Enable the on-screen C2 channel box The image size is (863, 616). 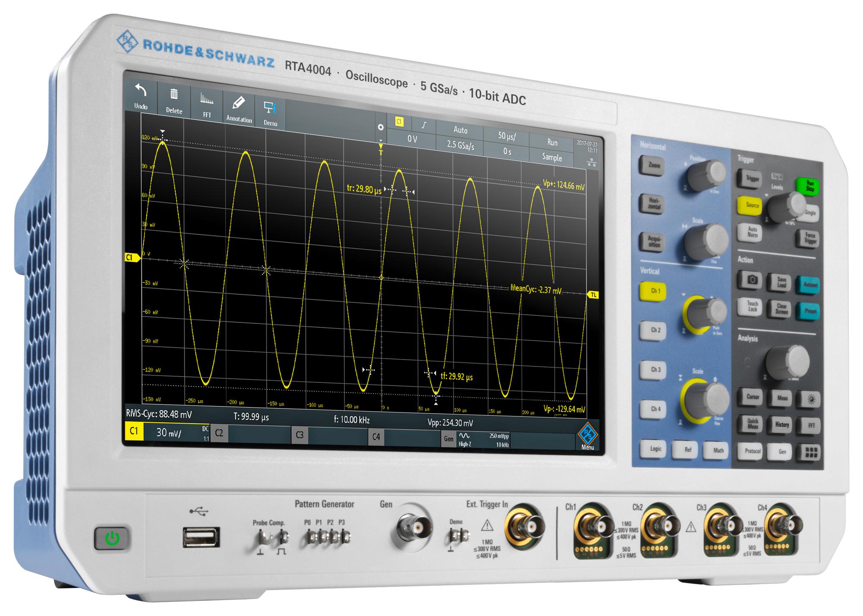click(219, 434)
